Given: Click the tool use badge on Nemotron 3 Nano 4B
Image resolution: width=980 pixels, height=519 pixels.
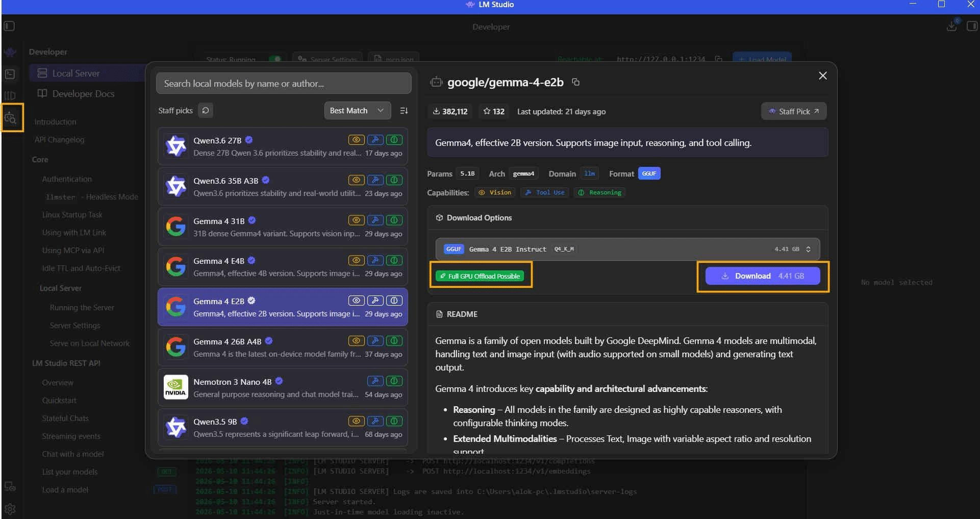Looking at the screenshot, I should coord(375,381).
